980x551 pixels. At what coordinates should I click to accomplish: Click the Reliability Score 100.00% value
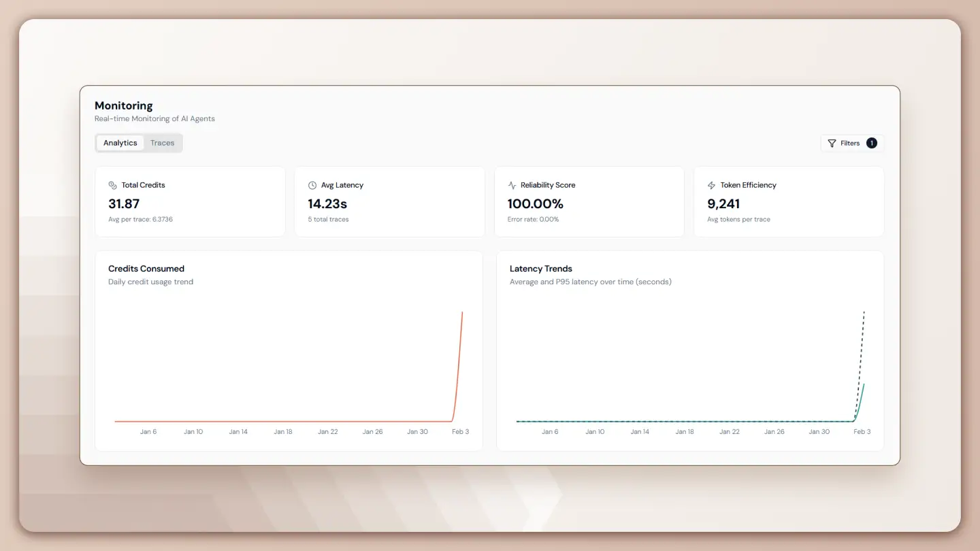536,203
